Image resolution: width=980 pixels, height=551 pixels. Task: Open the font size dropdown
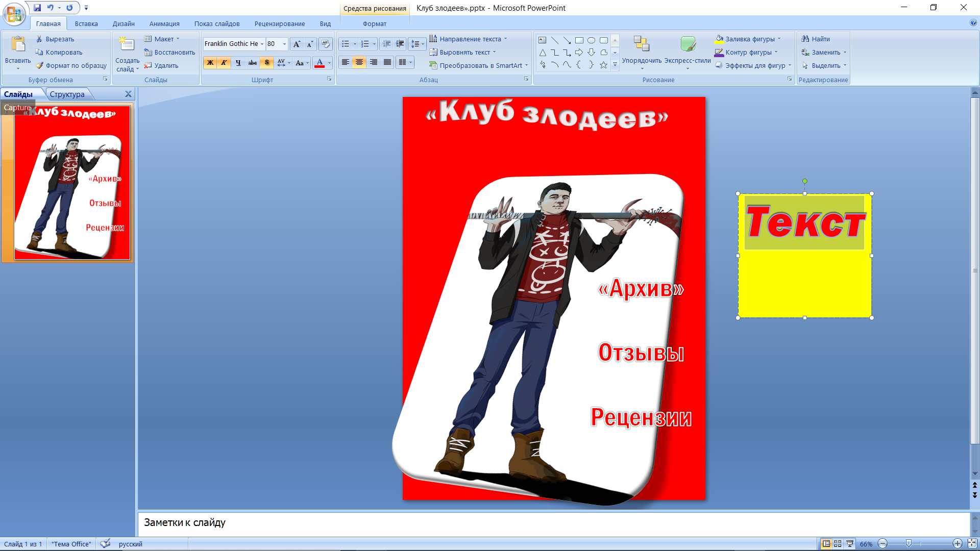[284, 44]
